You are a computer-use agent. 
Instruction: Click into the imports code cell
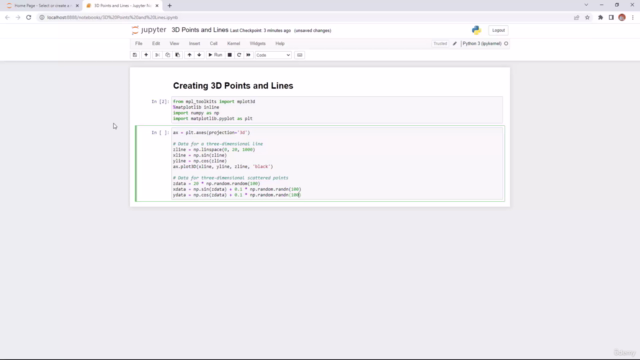click(337, 110)
